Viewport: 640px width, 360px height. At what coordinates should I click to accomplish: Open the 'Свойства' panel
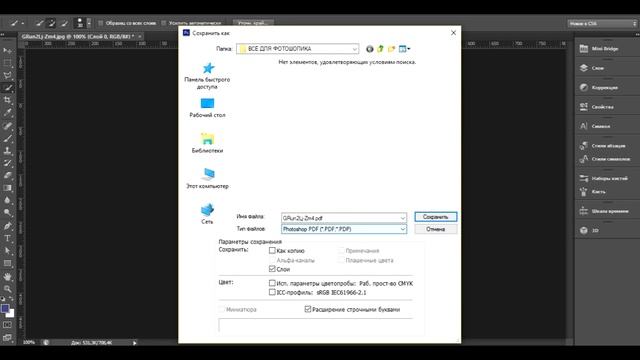pos(597,107)
